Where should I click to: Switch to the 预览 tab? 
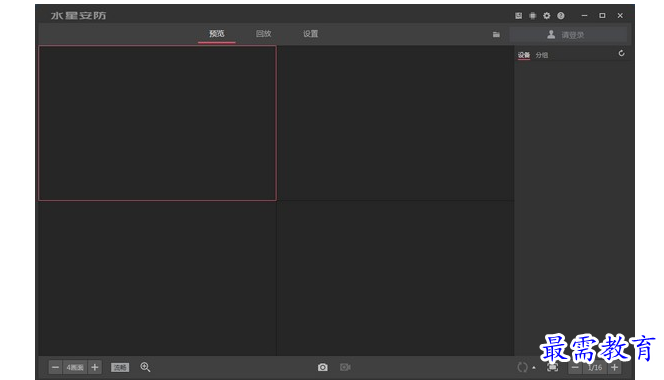(x=217, y=33)
